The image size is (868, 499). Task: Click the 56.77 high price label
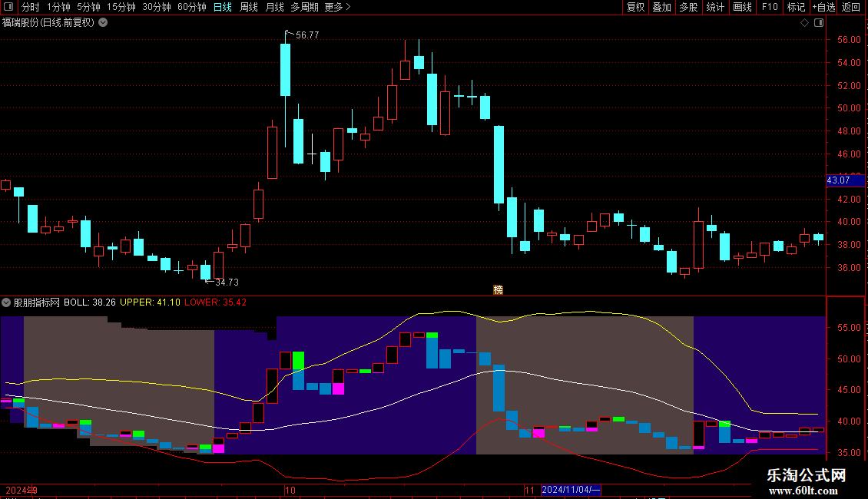[x=307, y=35]
